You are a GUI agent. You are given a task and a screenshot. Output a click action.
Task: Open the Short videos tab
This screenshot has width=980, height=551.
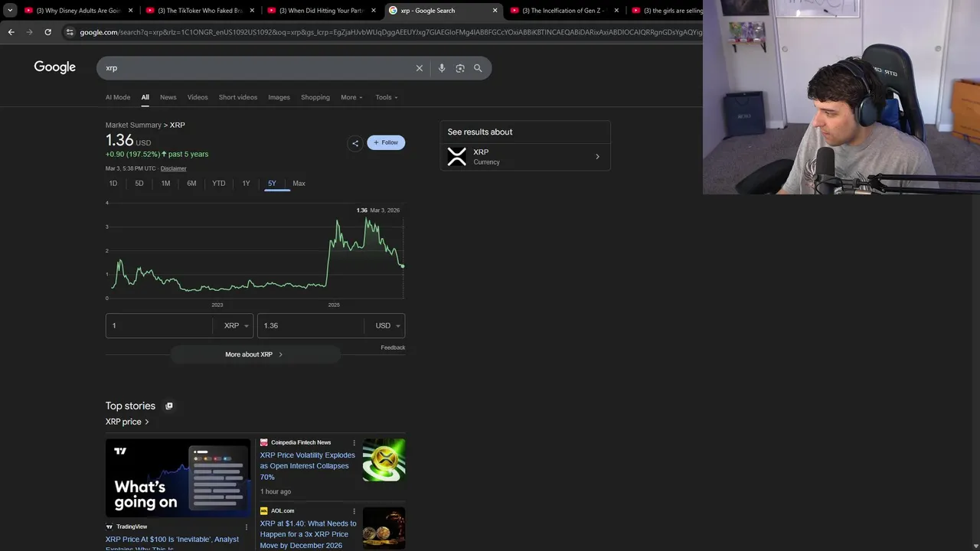coord(238,97)
